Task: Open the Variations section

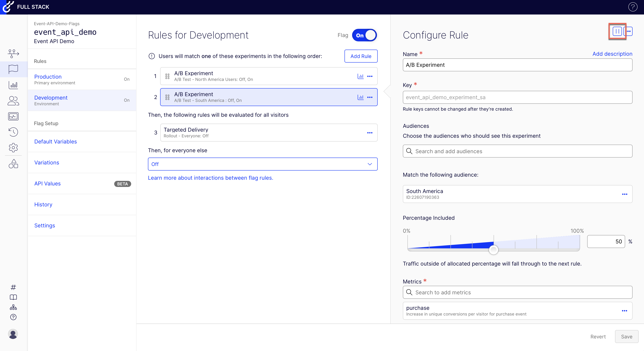Action: point(47,163)
